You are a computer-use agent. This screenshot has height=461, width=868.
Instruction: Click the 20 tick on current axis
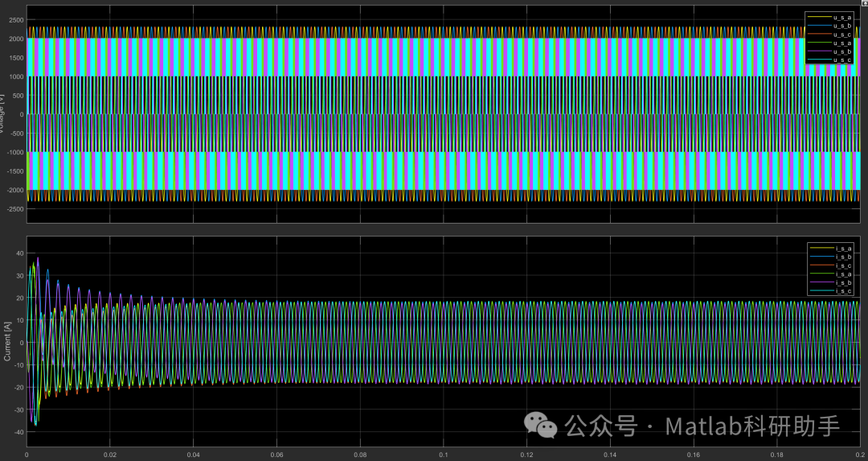pos(20,298)
